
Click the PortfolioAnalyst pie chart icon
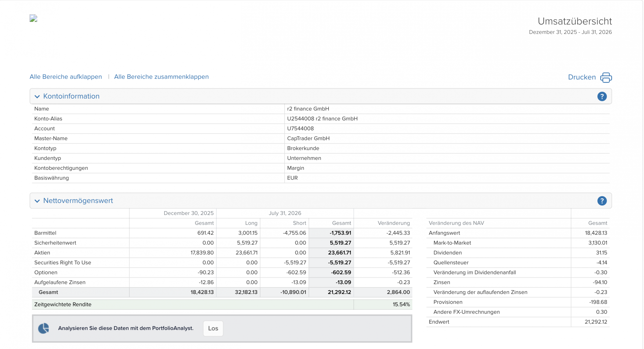pyautogui.click(x=44, y=328)
